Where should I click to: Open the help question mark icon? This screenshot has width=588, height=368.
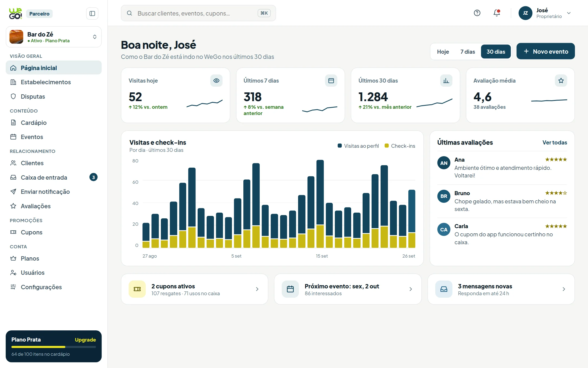(477, 13)
